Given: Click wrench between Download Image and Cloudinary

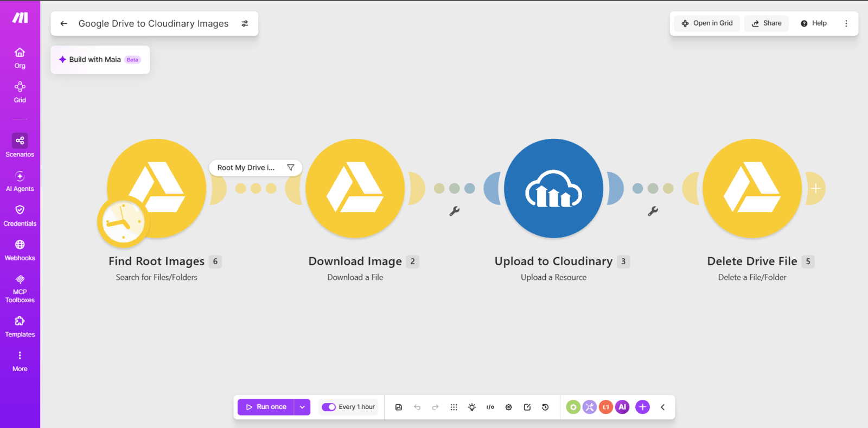Looking at the screenshot, I should click(455, 211).
